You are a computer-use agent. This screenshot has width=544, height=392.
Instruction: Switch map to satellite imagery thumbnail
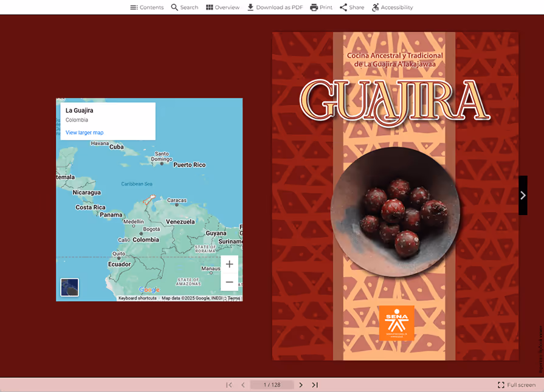tap(70, 287)
